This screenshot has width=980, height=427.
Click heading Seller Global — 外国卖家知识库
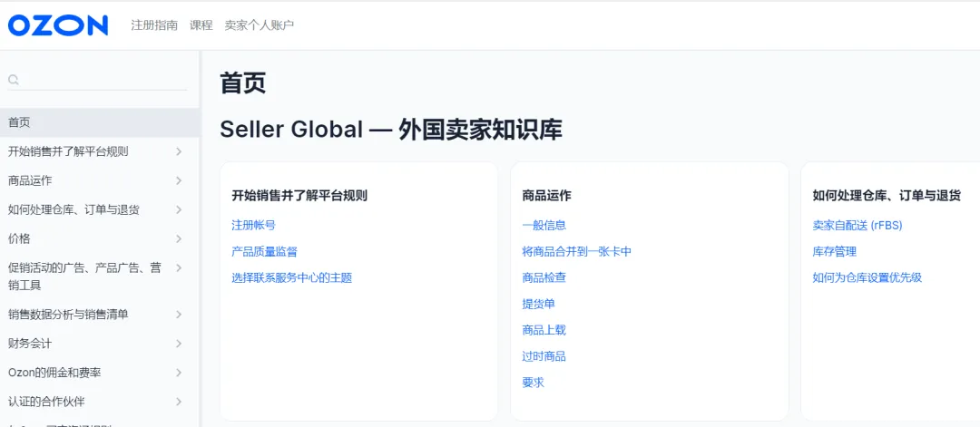pyautogui.click(x=391, y=130)
